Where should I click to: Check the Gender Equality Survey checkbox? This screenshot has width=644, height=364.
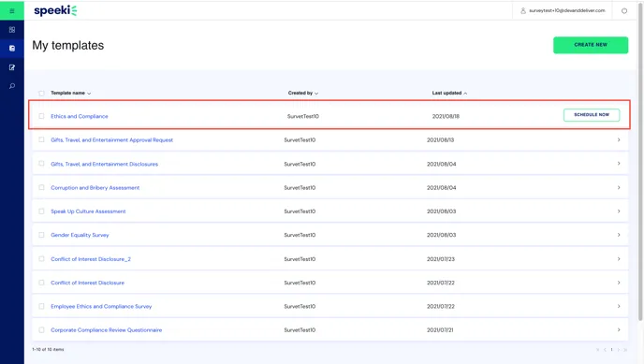pos(41,235)
